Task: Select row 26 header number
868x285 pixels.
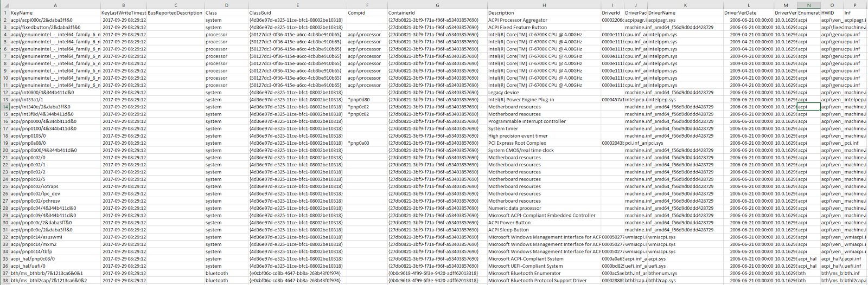Action: click(4, 193)
